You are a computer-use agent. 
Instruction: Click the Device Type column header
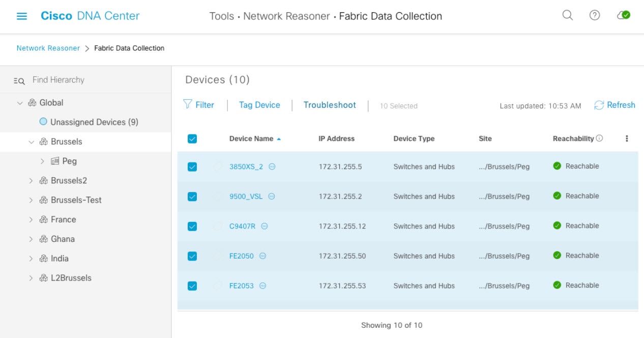[x=414, y=138]
